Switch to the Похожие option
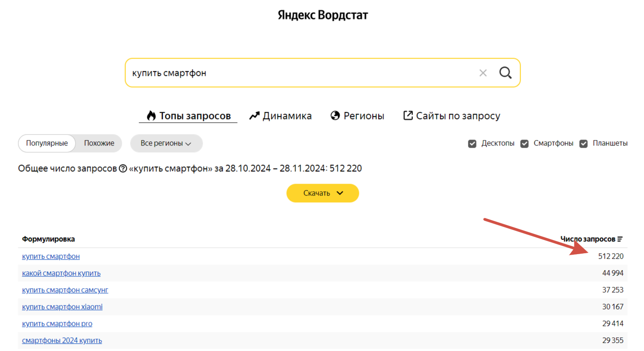This screenshot has height=351, width=644. (99, 143)
